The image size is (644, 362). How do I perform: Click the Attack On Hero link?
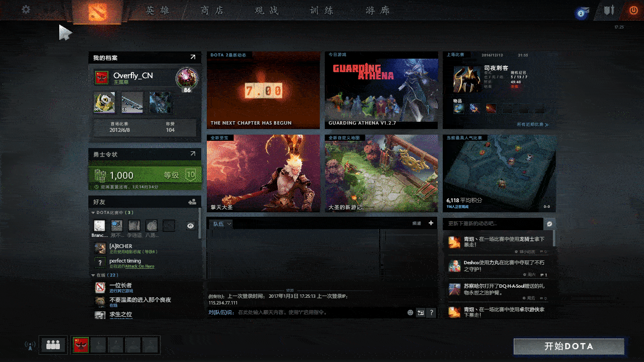tap(140, 266)
